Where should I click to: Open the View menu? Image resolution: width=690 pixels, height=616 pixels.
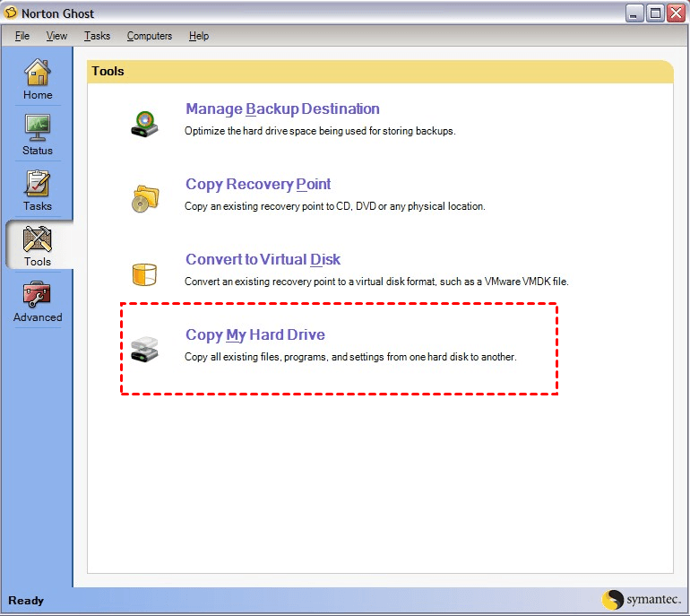(56, 36)
